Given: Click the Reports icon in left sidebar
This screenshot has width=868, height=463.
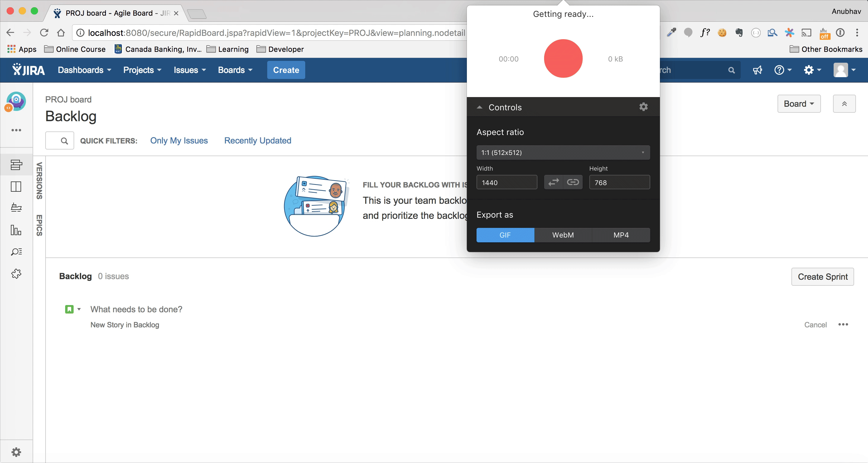Looking at the screenshot, I should (16, 230).
